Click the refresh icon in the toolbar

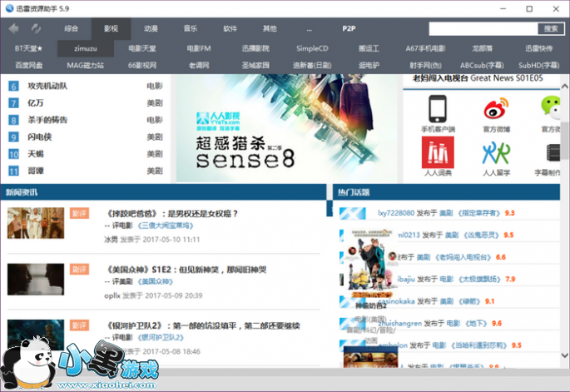pos(35,28)
